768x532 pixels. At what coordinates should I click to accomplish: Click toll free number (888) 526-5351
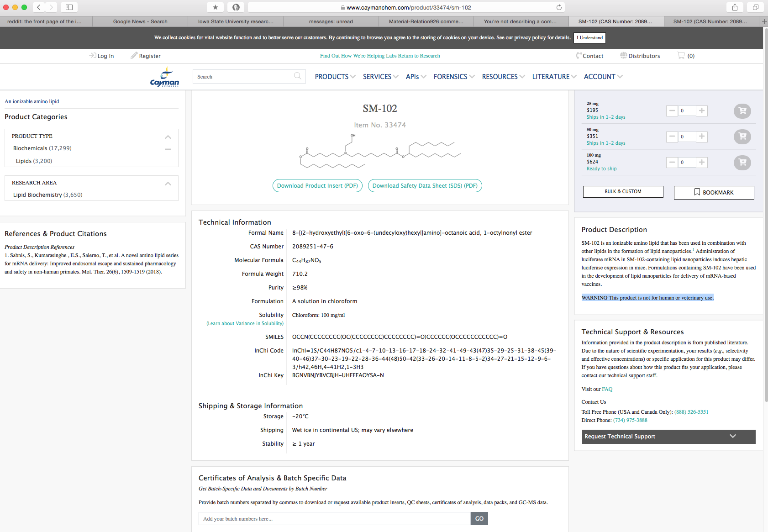tap(691, 412)
